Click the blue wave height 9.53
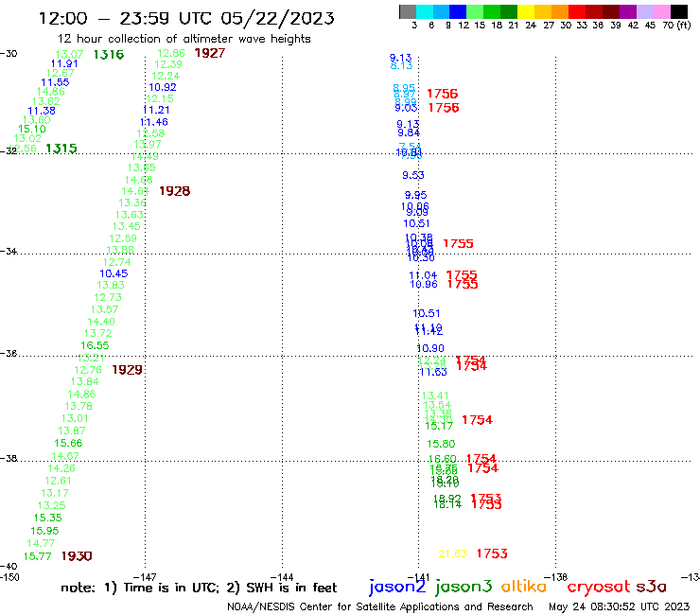 [x=413, y=175]
